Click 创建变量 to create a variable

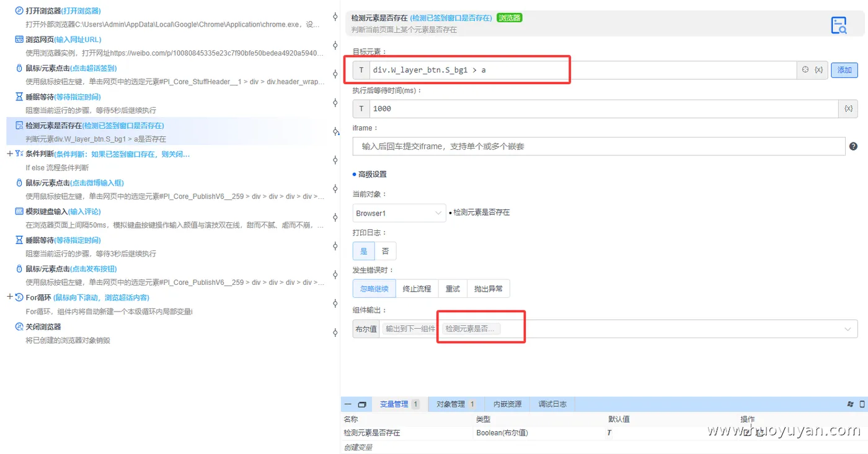[x=358, y=447]
